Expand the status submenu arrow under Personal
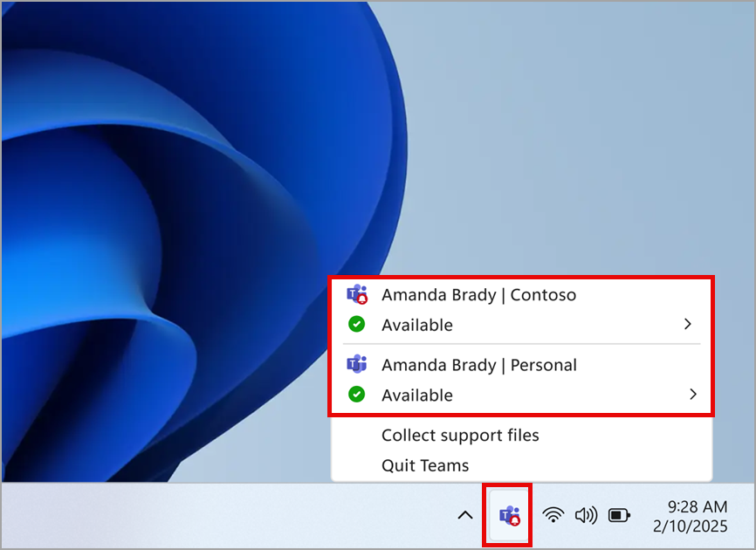 coord(693,395)
